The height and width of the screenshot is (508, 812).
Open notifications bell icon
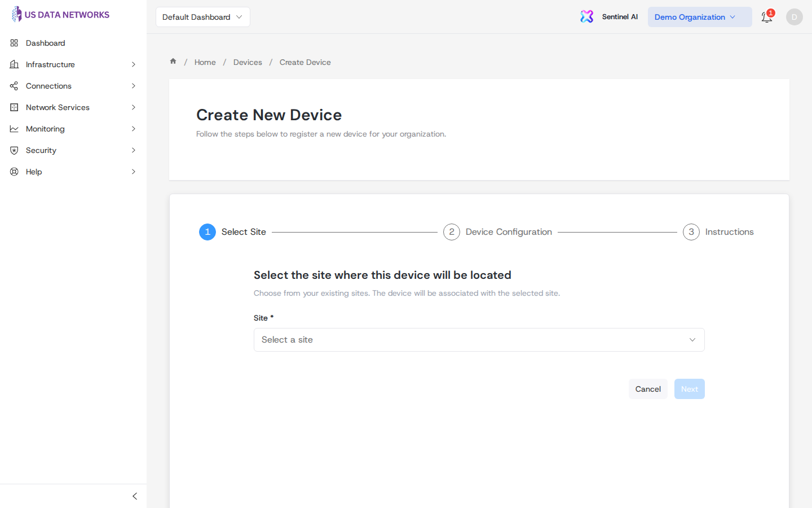tap(767, 17)
